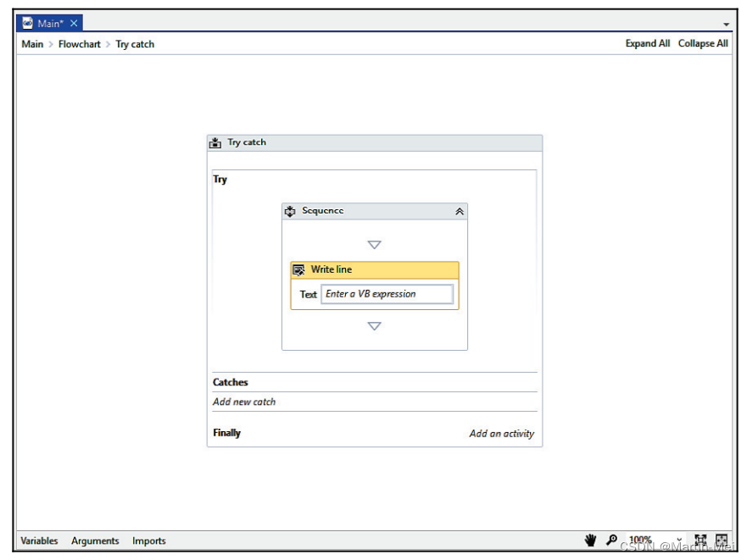
Task: Click the Try section label
Action: coord(220,179)
